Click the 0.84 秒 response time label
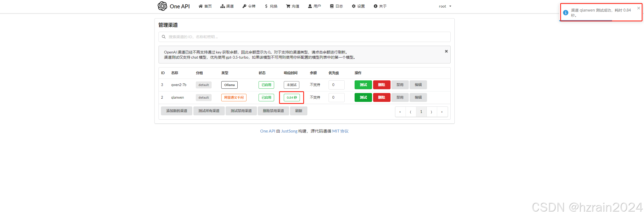 pyautogui.click(x=292, y=98)
